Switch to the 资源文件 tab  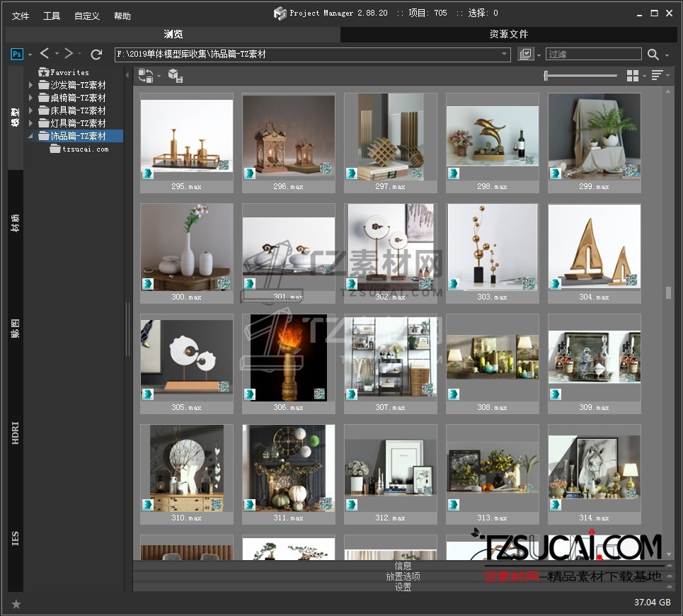coord(508,34)
